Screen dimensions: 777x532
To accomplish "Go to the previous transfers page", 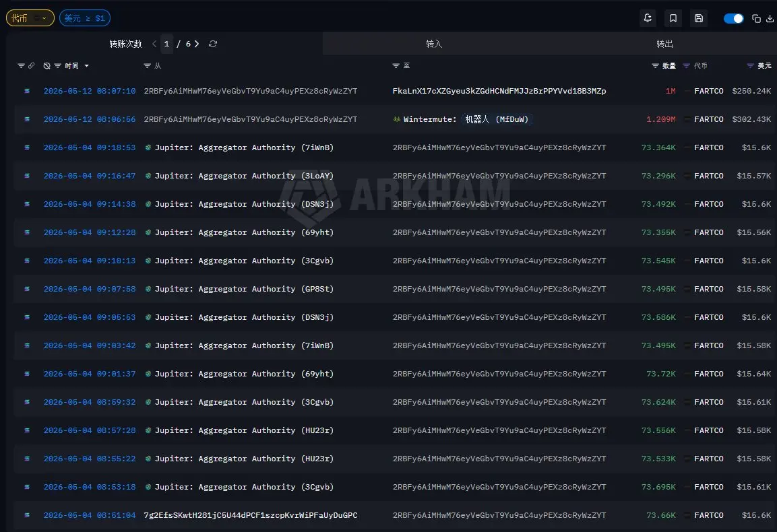I will pyautogui.click(x=154, y=44).
